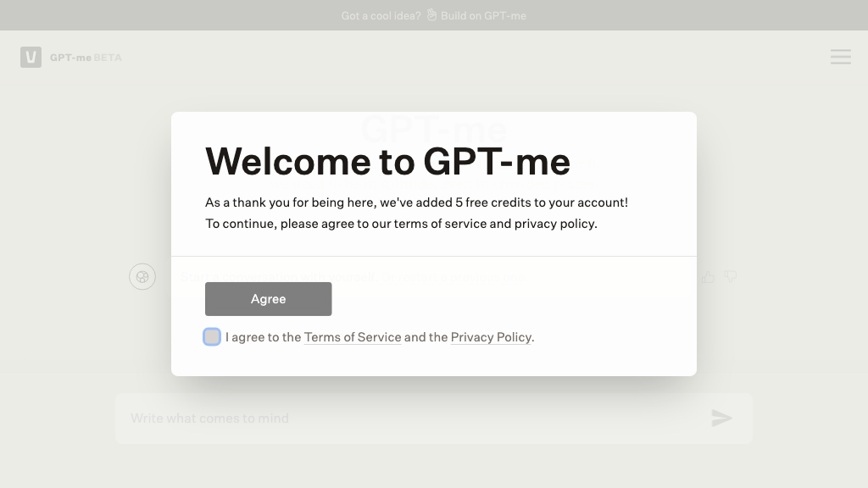This screenshot has width=868, height=488.
Task: Click the V logo in the top left
Action: [x=31, y=57]
